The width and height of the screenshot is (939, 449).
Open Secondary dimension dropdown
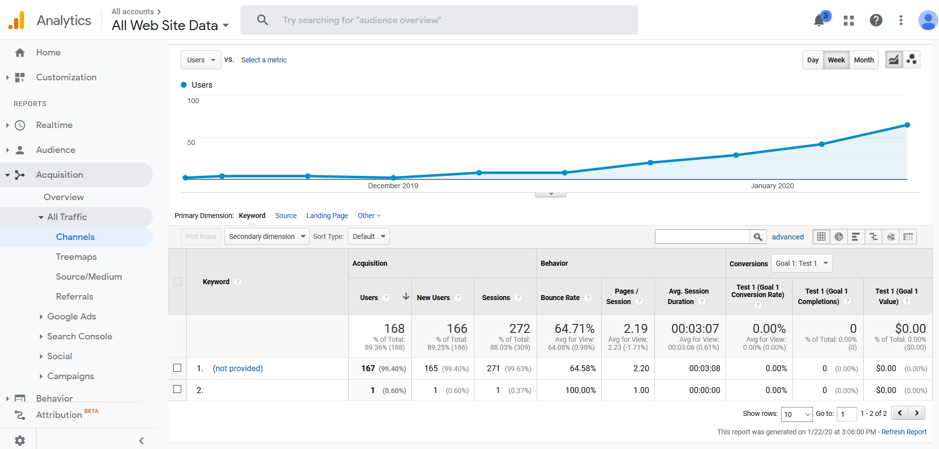click(x=267, y=236)
